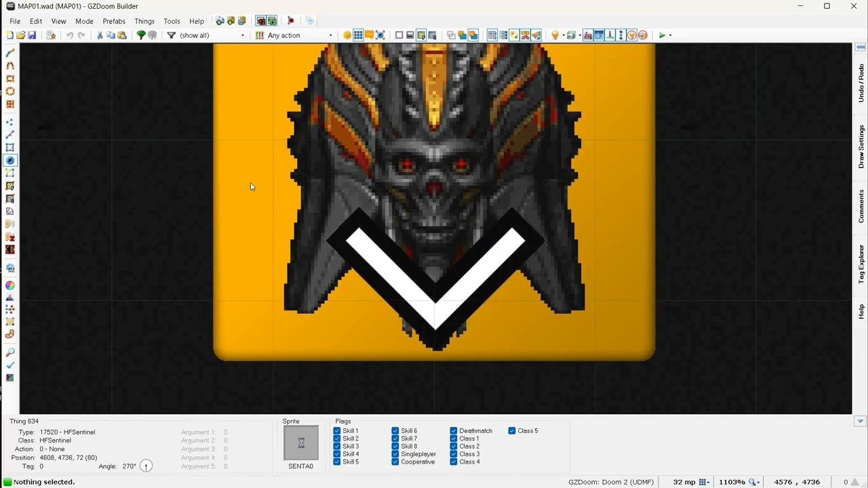This screenshot has height=488, width=868.
Task: Click the SENTA0 sprite preview thumbnail
Action: [301, 443]
